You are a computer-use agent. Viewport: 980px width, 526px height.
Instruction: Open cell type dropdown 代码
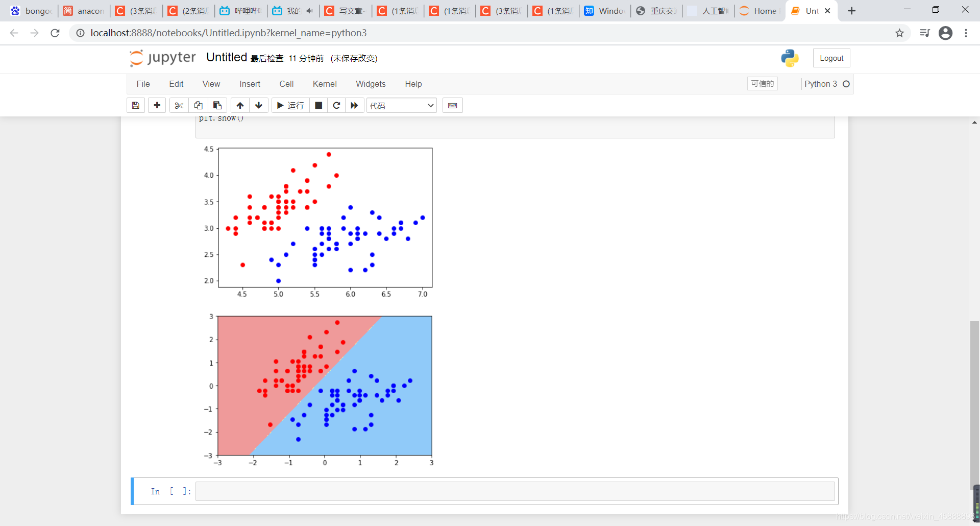tap(401, 105)
